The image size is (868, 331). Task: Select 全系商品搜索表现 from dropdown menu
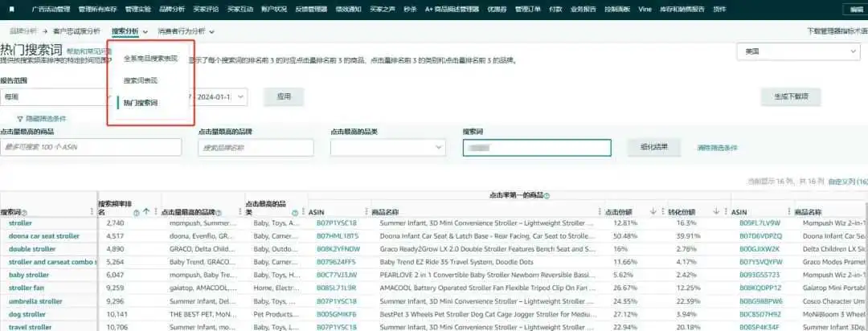tap(150, 58)
